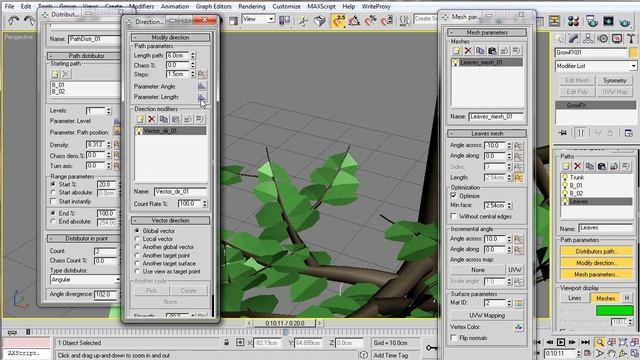This screenshot has width=640, height=360.
Task: Collapse the Path distributor rollout
Action: [x=84, y=56]
